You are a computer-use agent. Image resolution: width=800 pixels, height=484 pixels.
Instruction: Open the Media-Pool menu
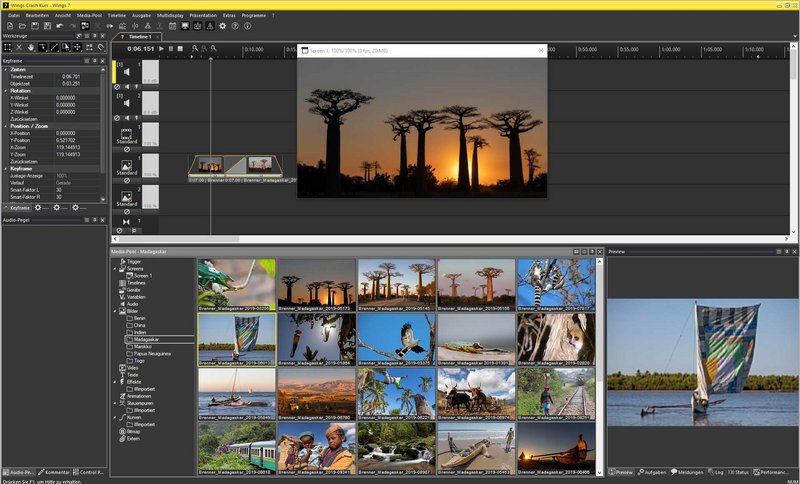point(89,15)
